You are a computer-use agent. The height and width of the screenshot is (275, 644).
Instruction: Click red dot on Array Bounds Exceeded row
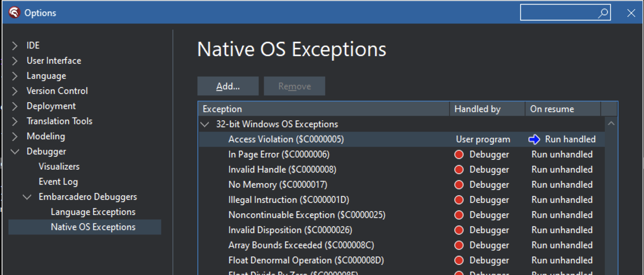[x=459, y=246]
